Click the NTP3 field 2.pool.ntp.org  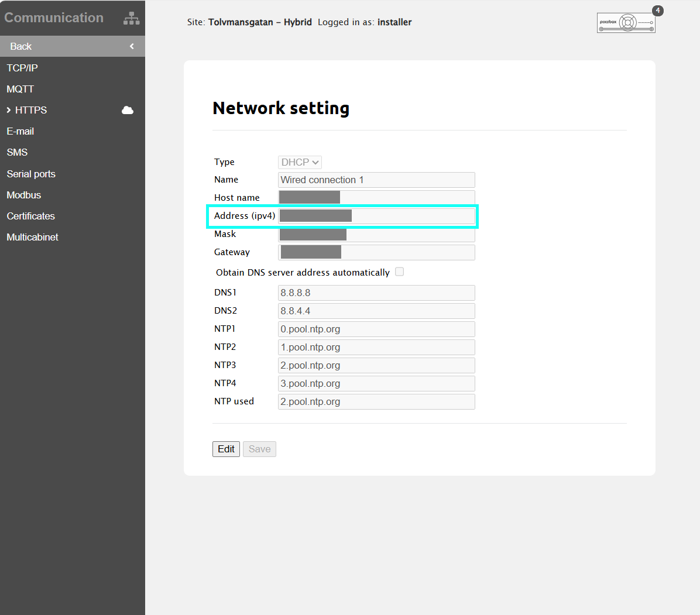coord(376,366)
